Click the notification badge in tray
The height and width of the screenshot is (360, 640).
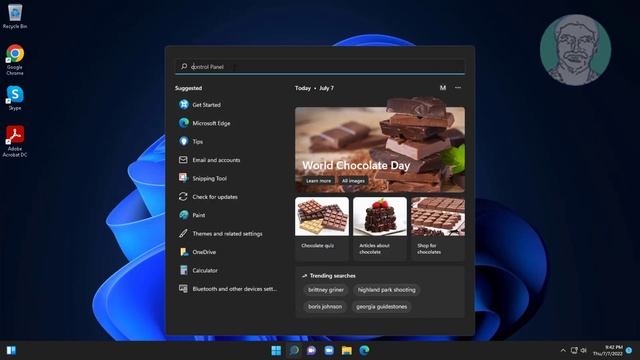[x=629, y=350]
